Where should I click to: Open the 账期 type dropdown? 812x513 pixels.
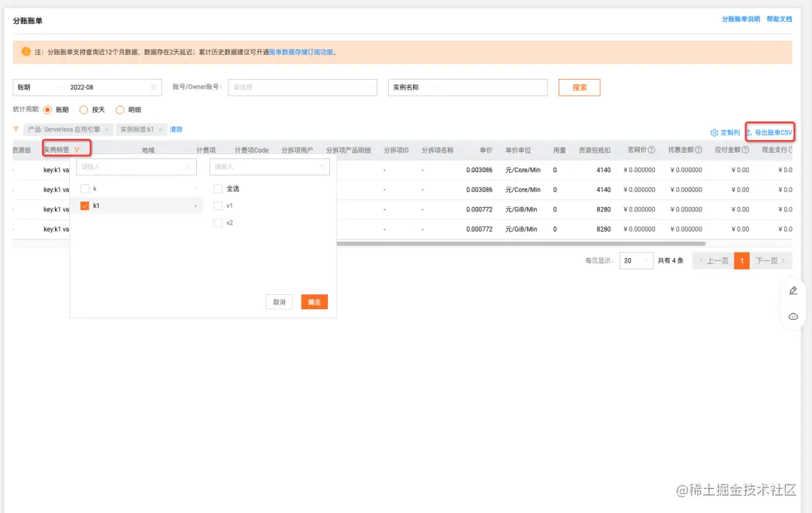[38, 87]
